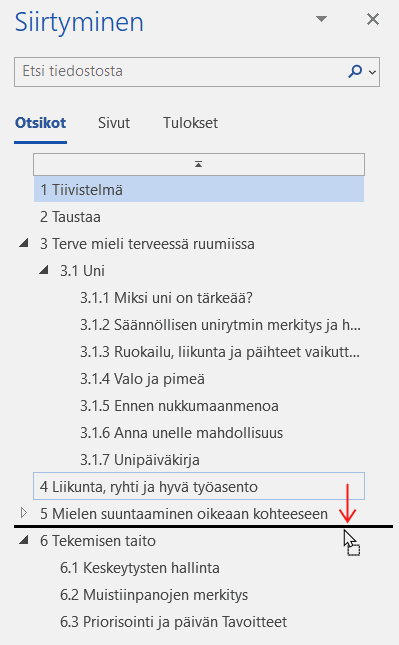The width and height of the screenshot is (399, 645).
Task: Select heading 4 Liikunta, ryhti ja hyvä työasento
Action: [x=199, y=486]
